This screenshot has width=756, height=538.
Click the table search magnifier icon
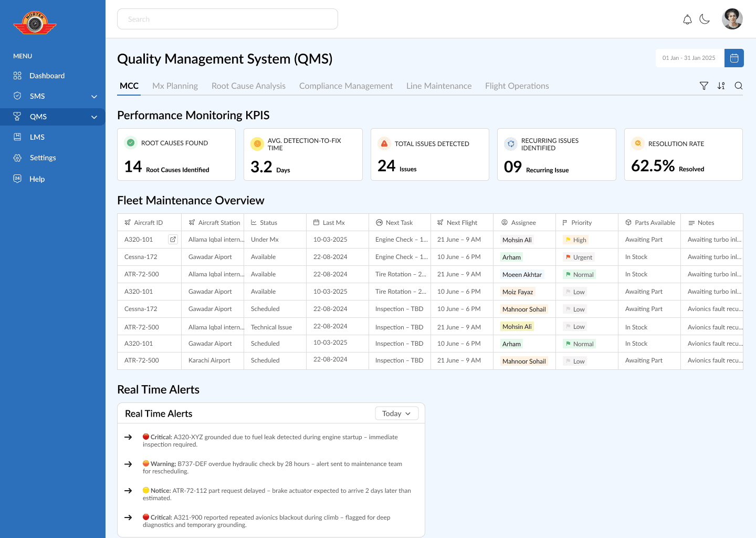tap(739, 86)
